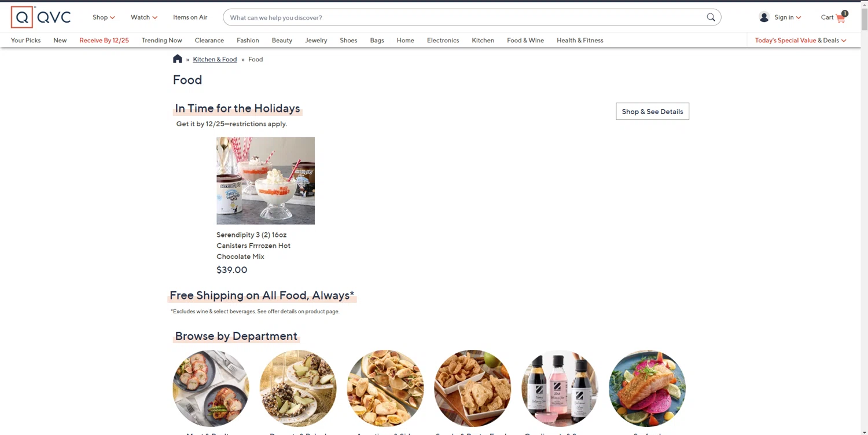Open the Fashion category

click(x=248, y=41)
